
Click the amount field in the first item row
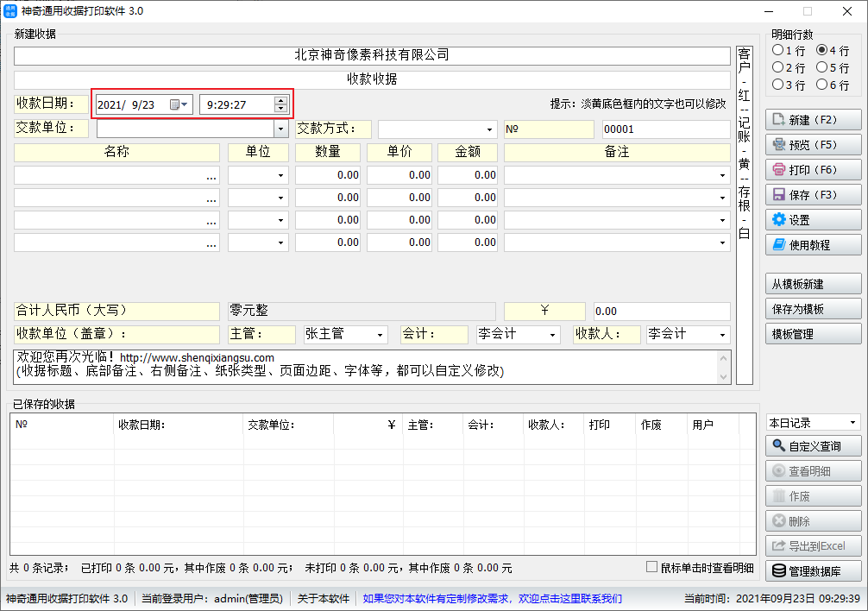click(x=468, y=175)
